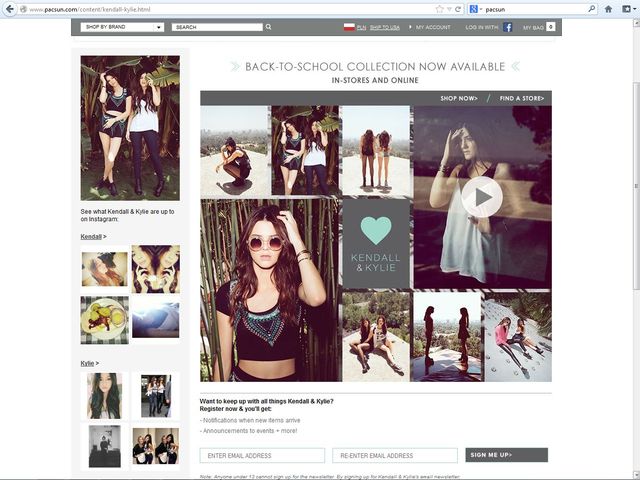Screen dimensions: 640x480
Task: Open Kendall's food plate Instagram photo
Action: click(x=104, y=320)
